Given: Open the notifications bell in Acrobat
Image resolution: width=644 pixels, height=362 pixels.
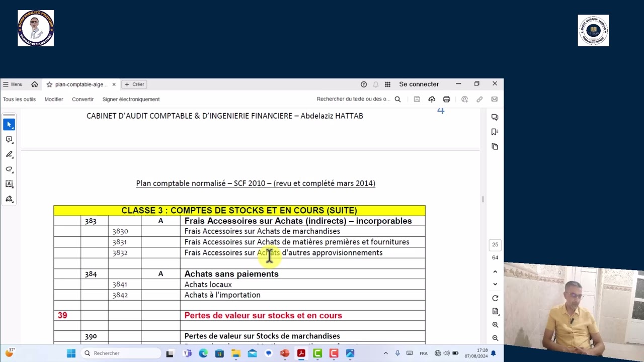Looking at the screenshot, I should 375,84.
